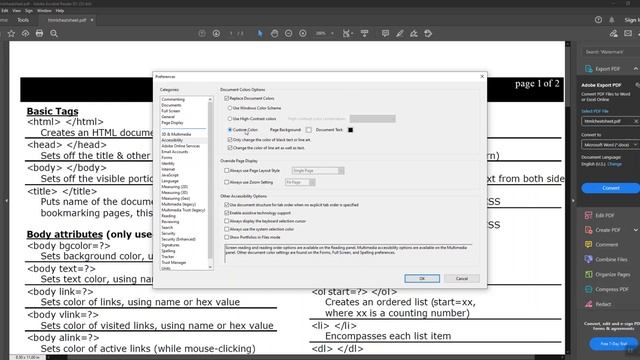This screenshot has width=640, height=360.
Task: Click the Select PDF File link
Action: [x=595, y=111]
